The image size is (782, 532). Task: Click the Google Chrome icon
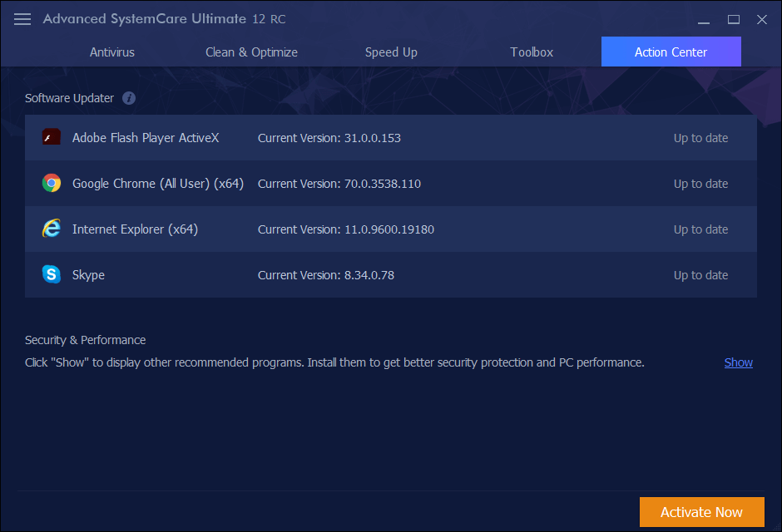pos(52,183)
